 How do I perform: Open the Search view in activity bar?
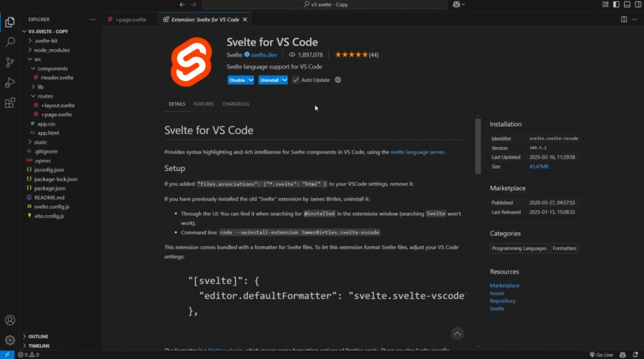click(x=10, y=42)
